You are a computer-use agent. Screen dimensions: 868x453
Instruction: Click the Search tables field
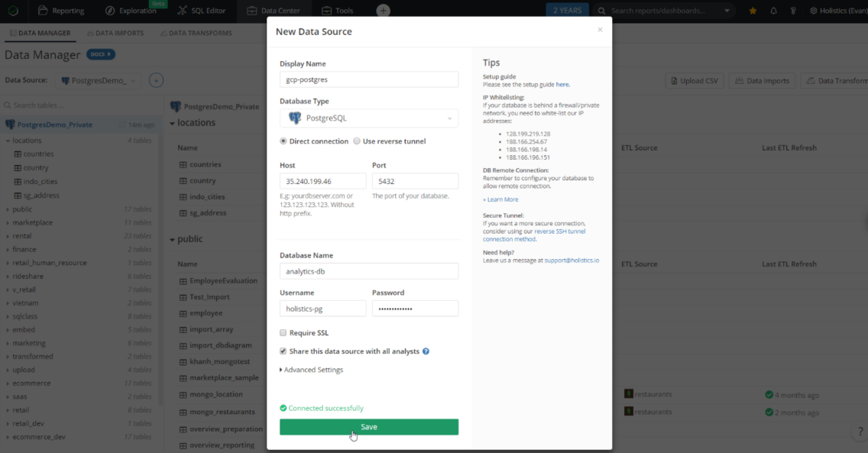point(80,105)
